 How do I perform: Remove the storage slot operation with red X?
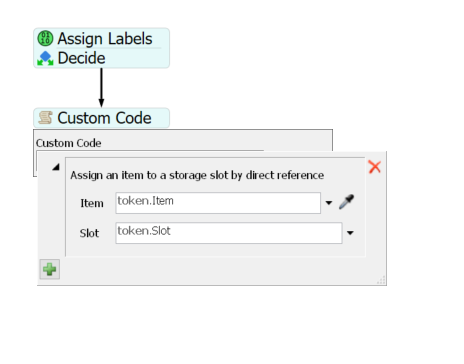375,167
